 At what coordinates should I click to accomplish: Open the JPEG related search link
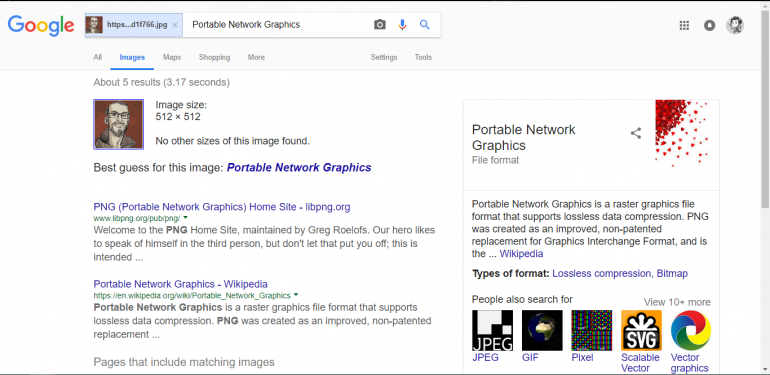[x=485, y=357]
